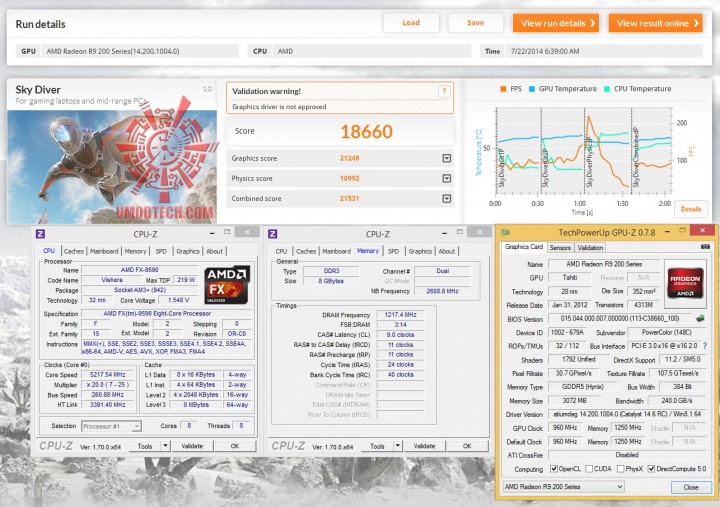
Task: Click the GPU Clock 960 MHz field
Action: point(565,428)
